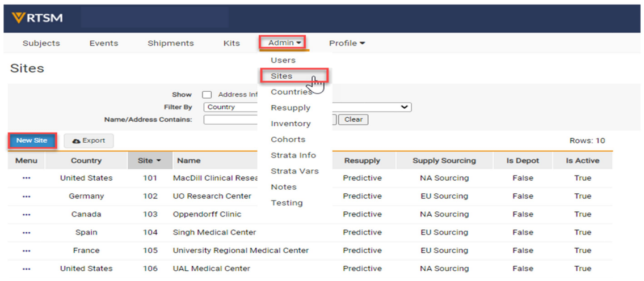The width and height of the screenshot is (644, 281).
Task: Select Sites from the Admin menu
Action: 282,76
